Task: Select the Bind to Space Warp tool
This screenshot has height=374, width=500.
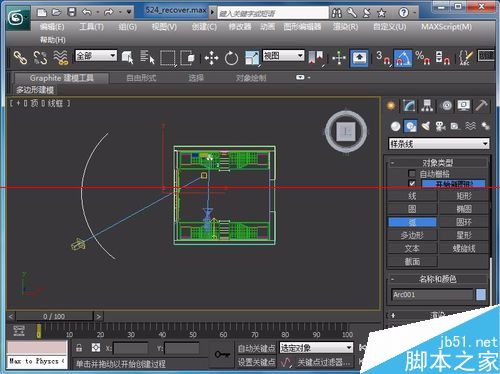Action: tap(61, 57)
